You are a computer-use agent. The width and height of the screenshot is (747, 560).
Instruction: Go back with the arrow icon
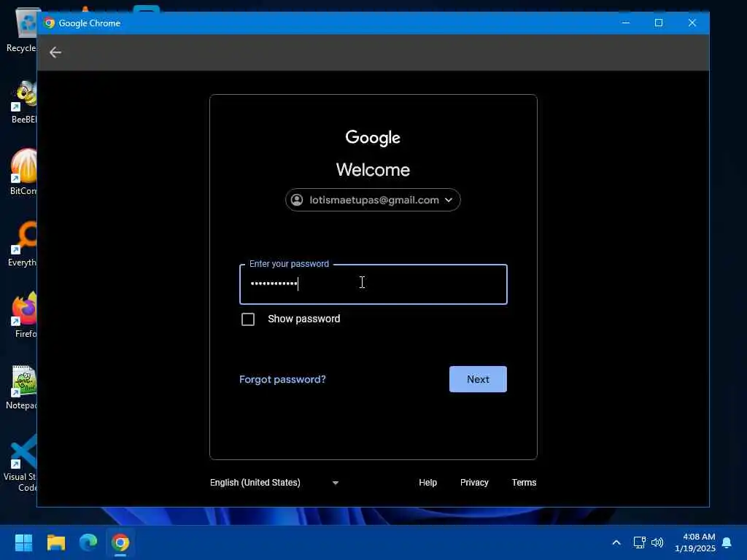[x=55, y=52]
